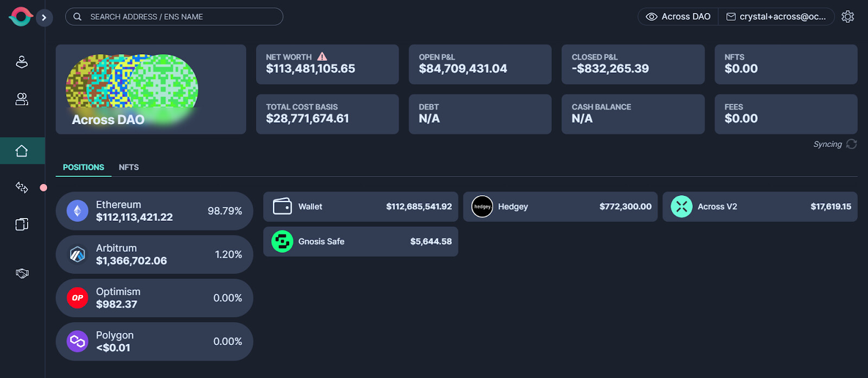Open the crystal+across email account entry

coord(776,17)
